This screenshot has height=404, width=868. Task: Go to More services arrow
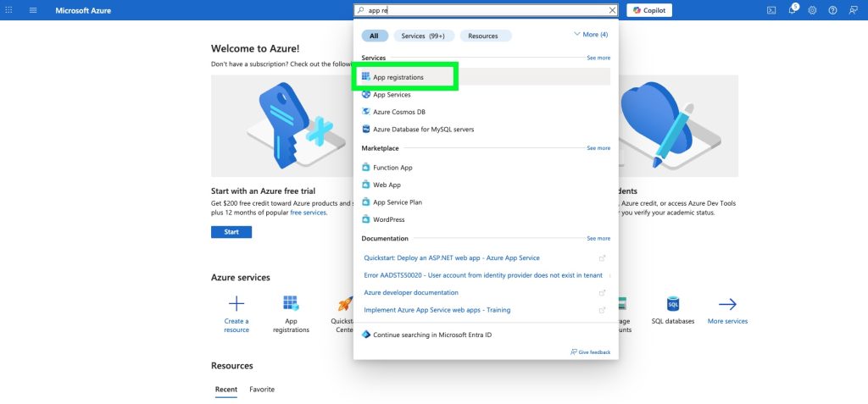tap(727, 305)
